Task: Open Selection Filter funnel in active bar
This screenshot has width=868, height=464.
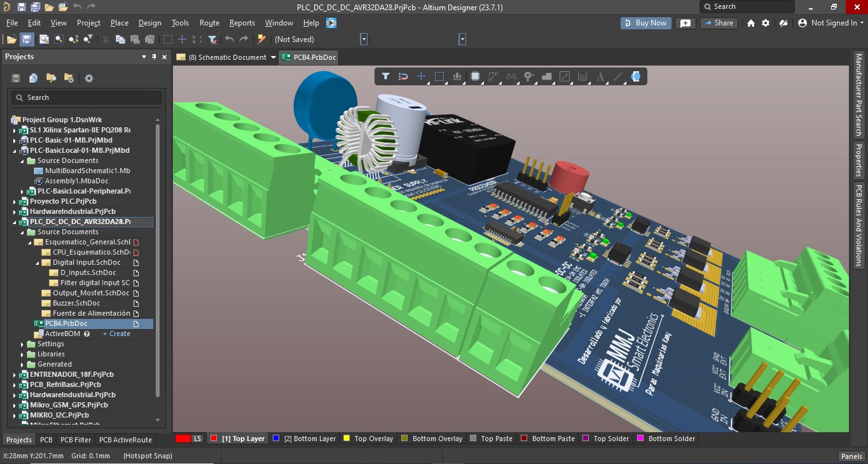Action: (x=385, y=76)
